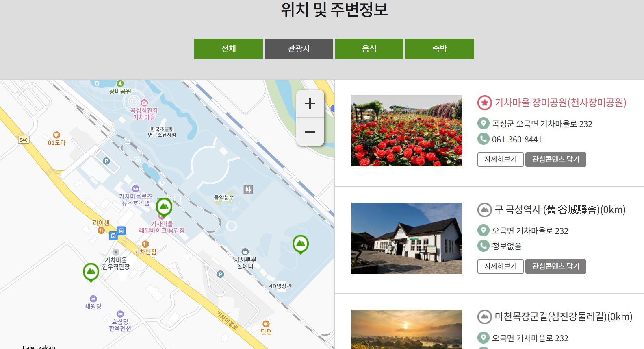
Task: Click the route 840 road sign
Action: pyautogui.click(x=24, y=140)
